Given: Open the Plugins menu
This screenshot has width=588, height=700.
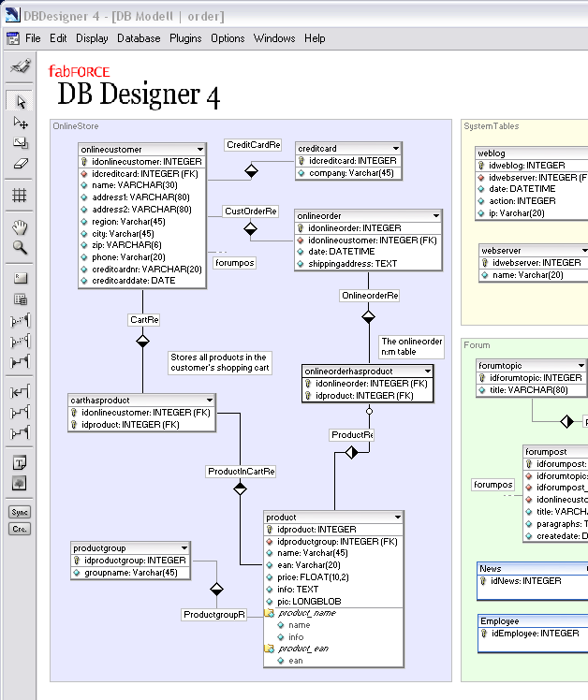Looking at the screenshot, I should pos(185,38).
